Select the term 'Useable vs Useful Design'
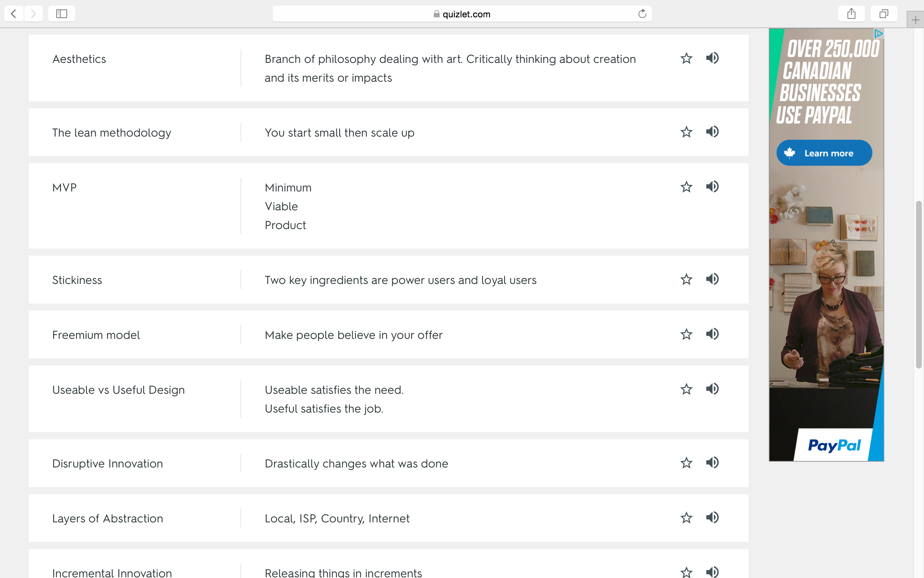 (118, 390)
